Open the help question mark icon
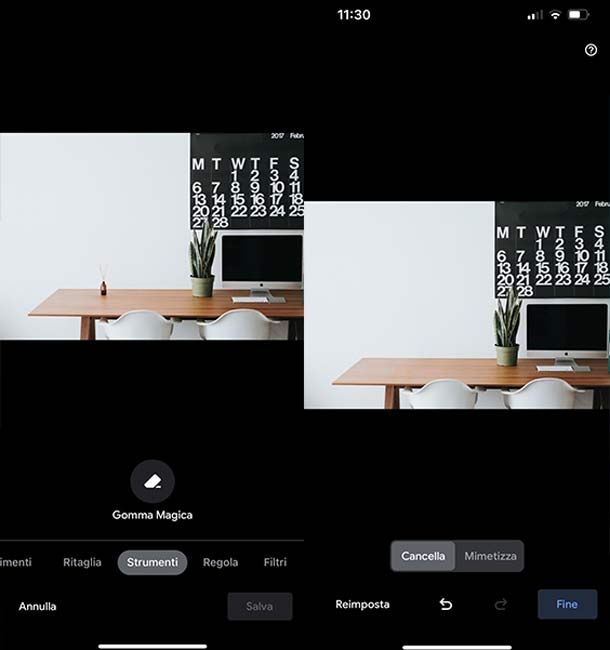Image resolution: width=610 pixels, height=650 pixels. [591, 50]
